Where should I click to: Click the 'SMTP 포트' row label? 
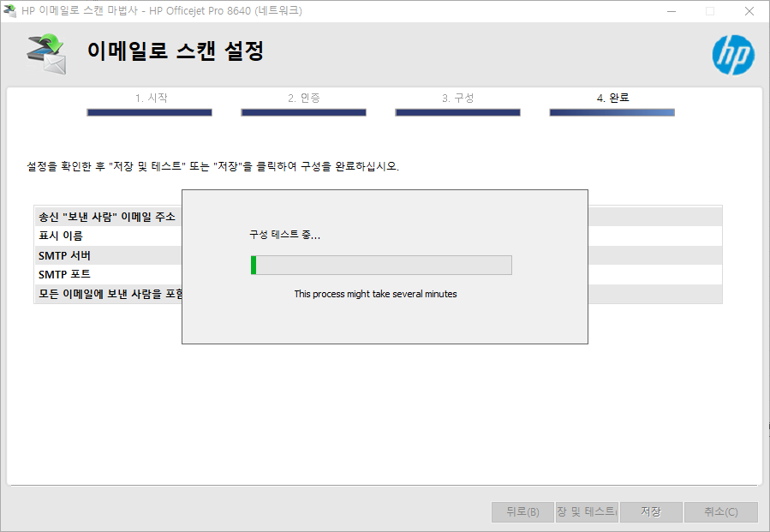tap(64, 275)
